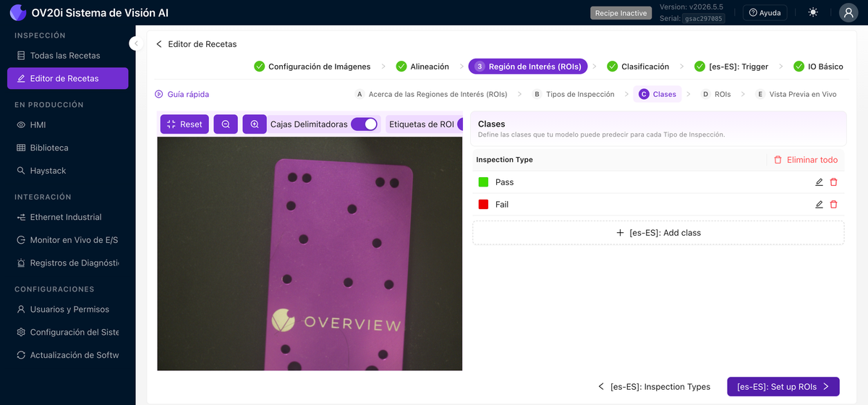This screenshot has height=405, width=868.
Task: Open Usuarios y Permisos page
Action: tap(69, 310)
